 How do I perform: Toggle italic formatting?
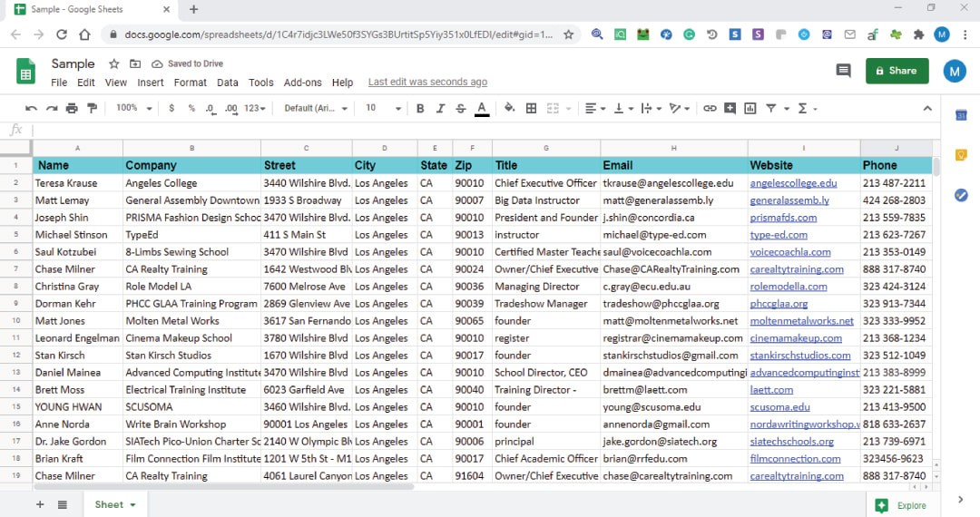440,108
